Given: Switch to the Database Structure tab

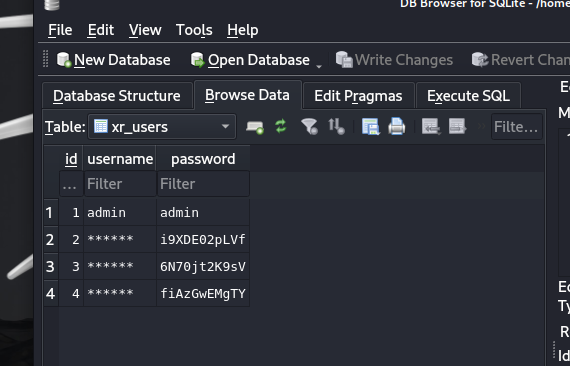Looking at the screenshot, I should (x=117, y=96).
